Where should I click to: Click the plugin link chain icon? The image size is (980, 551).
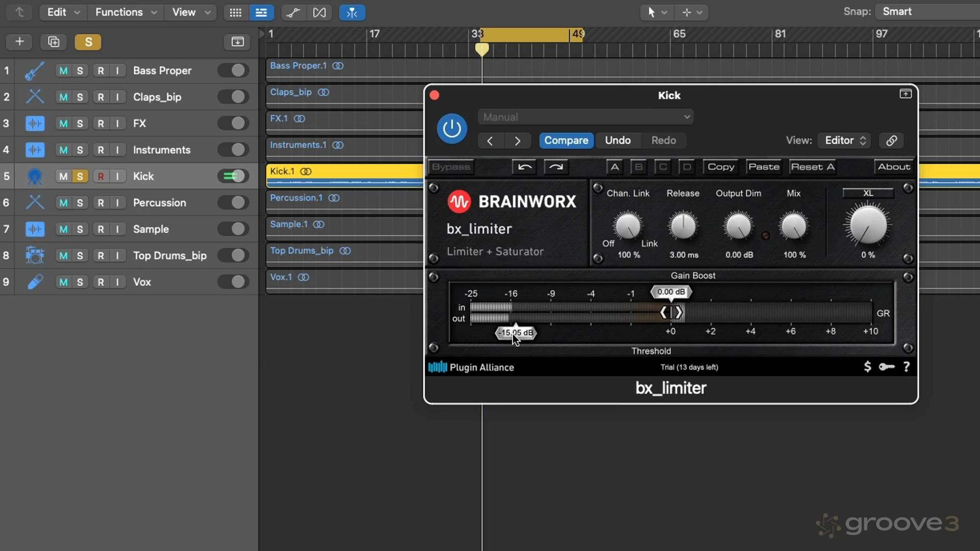pyautogui.click(x=891, y=140)
